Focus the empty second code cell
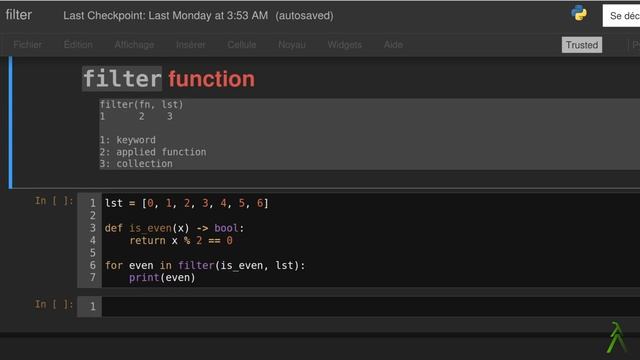This screenshot has width=640, height=360. 371,306
